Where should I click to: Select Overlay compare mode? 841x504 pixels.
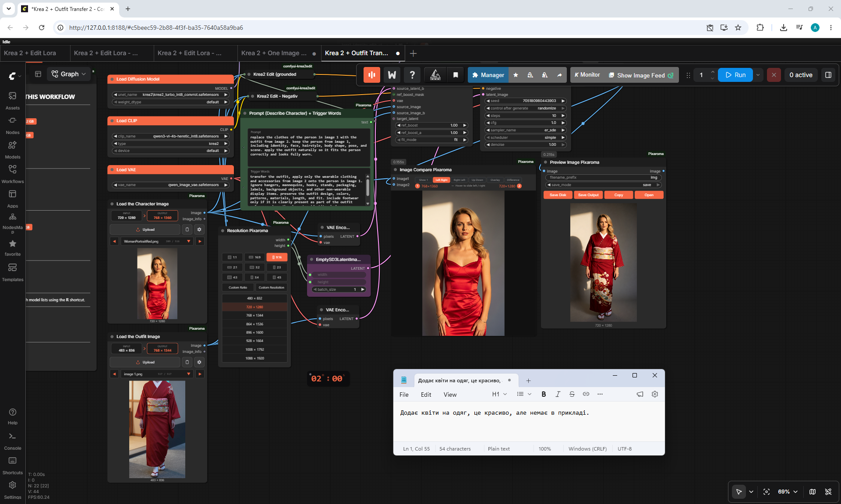pos(495,180)
